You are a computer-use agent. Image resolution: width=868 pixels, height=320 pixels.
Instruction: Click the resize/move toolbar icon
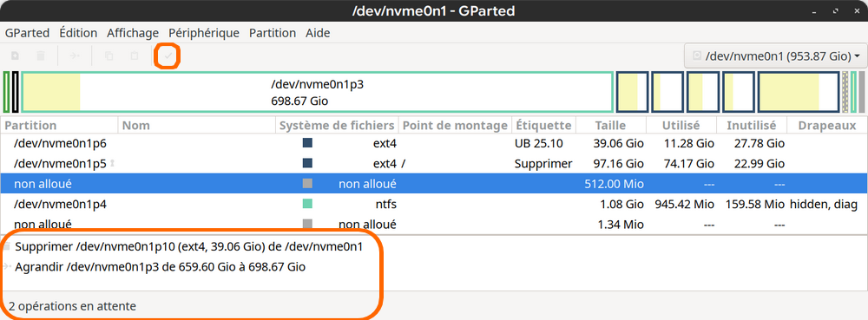point(75,56)
